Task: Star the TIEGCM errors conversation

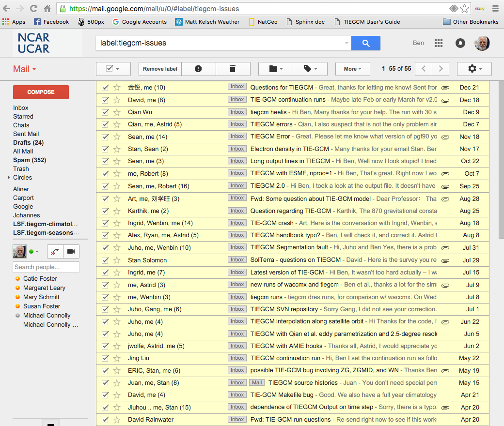Action: click(117, 124)
